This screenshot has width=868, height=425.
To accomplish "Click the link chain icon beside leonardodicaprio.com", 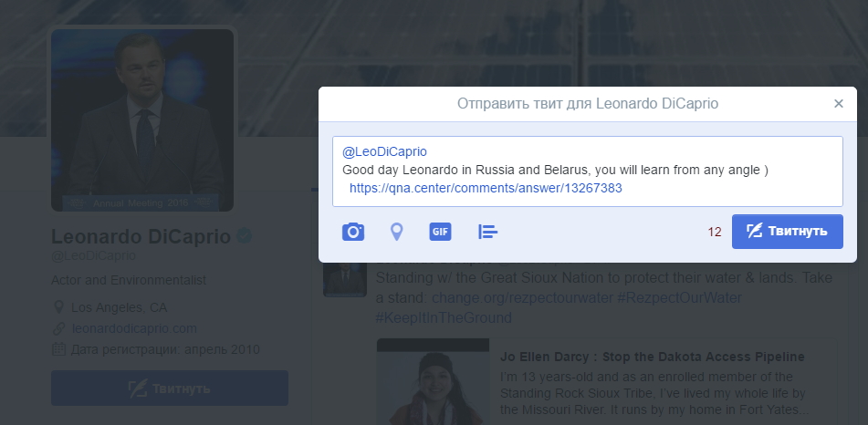I will tap(58, 328).
